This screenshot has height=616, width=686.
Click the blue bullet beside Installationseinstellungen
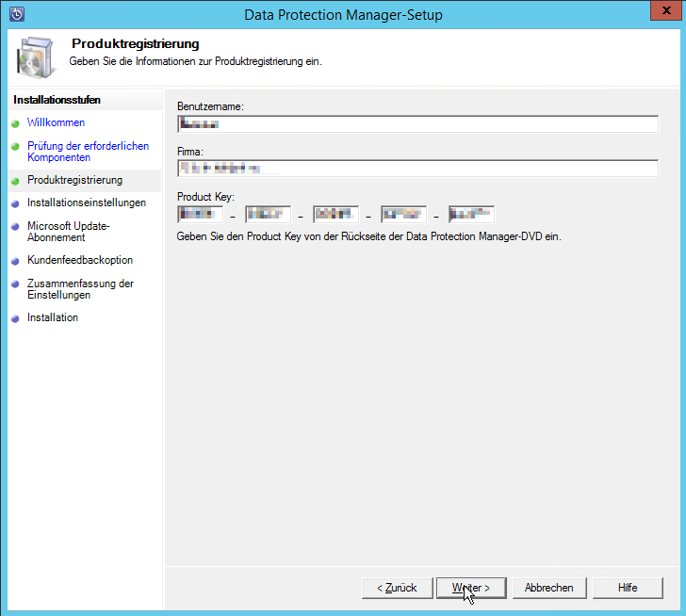(x=15, y=203)
